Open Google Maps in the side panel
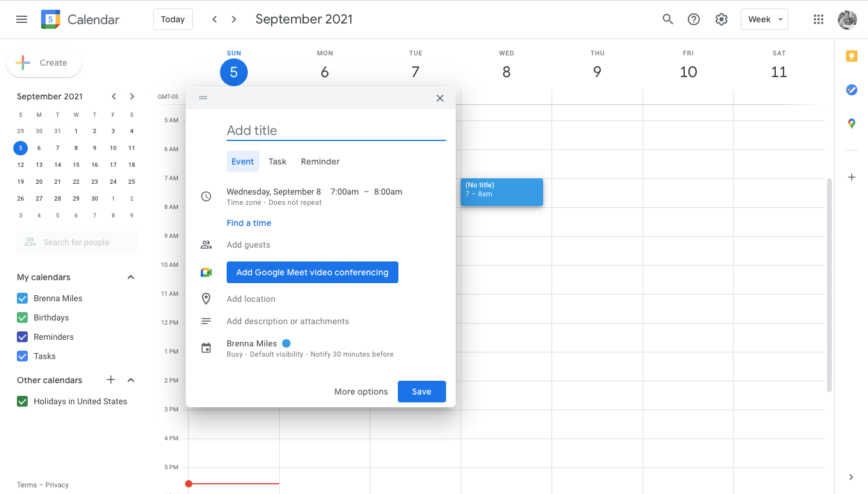Image resolution: width=868 pixels, height=494 pixels. tap(851, 123)
